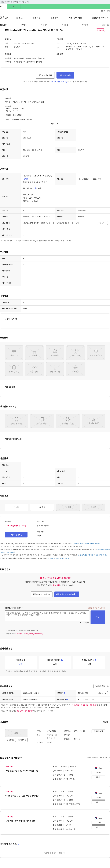Screen dimensions: 110x868
Task: Click the 인증기관 info icon
Action: point(64,693)
